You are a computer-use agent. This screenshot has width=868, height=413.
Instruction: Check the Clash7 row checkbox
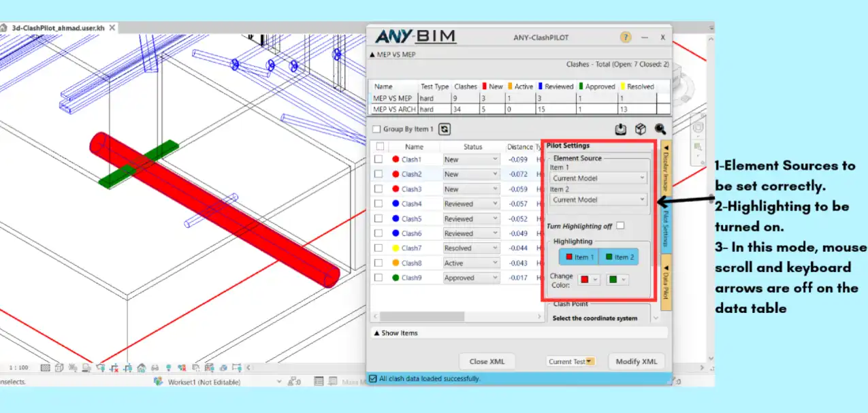(x=379, y=248)
